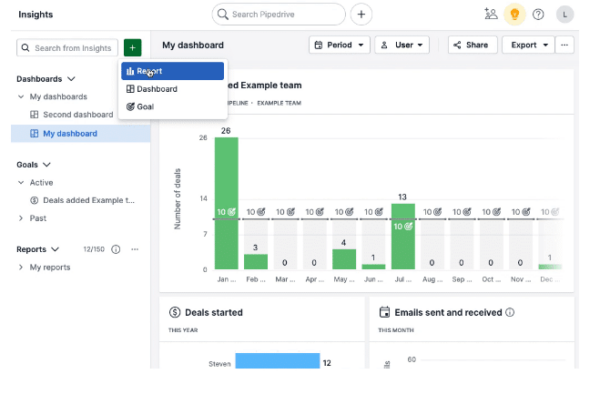Open the user avatar L menu

(564, 15)
